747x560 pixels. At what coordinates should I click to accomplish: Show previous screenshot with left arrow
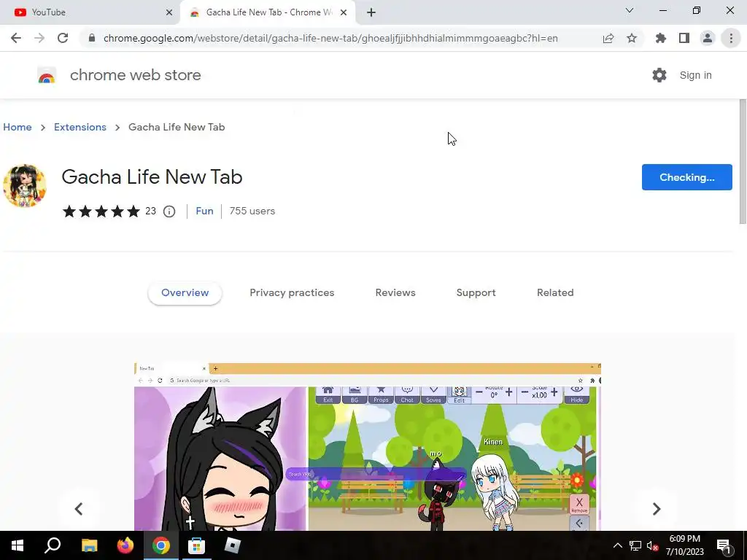(x=79, y=508)
